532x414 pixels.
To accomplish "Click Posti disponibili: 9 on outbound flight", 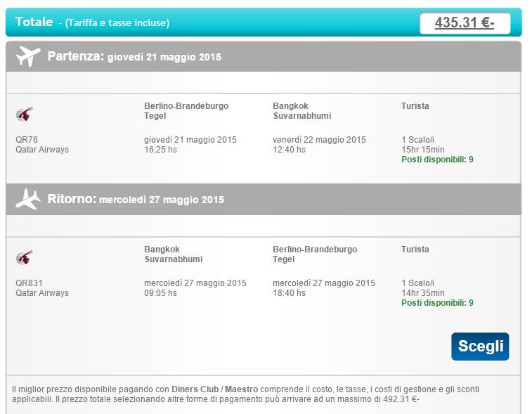I will pos(437,160).
